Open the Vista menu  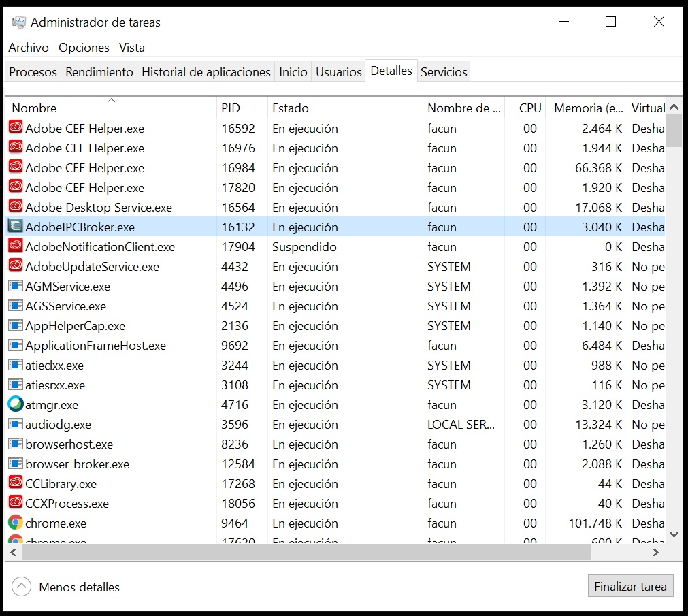tap(131, 48)
